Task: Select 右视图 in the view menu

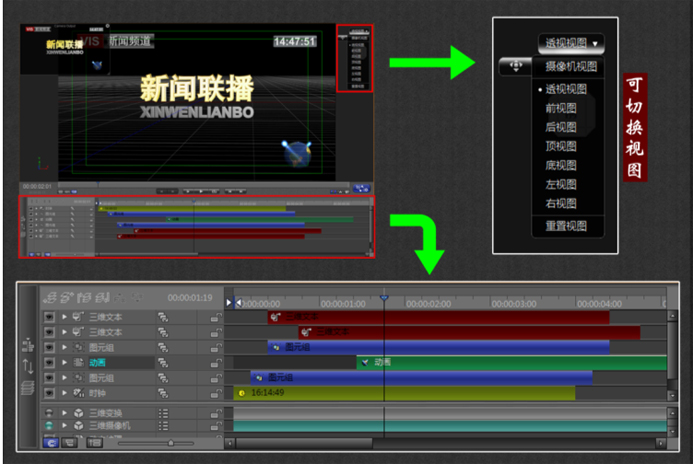Action: click(x=560, y=203)
